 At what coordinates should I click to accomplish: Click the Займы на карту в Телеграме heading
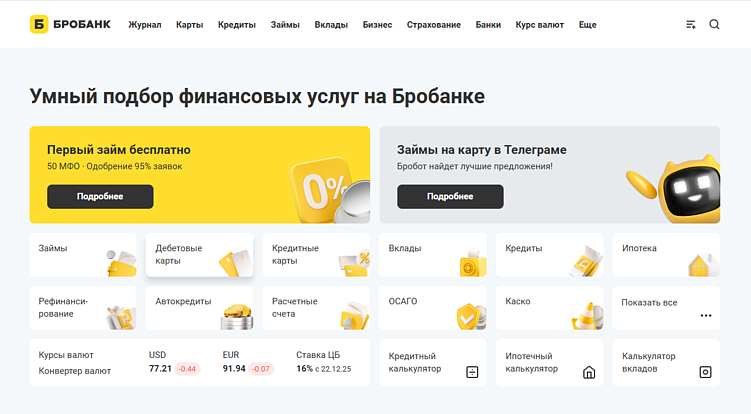pyautogui.click(x=482, y=150)
